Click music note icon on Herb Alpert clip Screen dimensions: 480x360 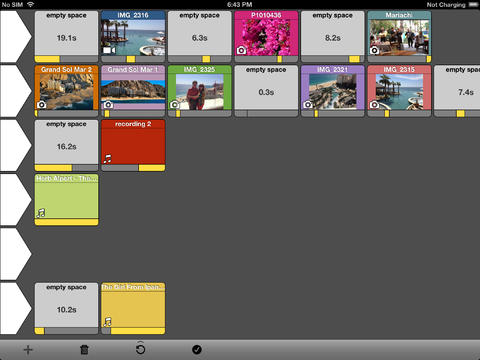point(41,213)
